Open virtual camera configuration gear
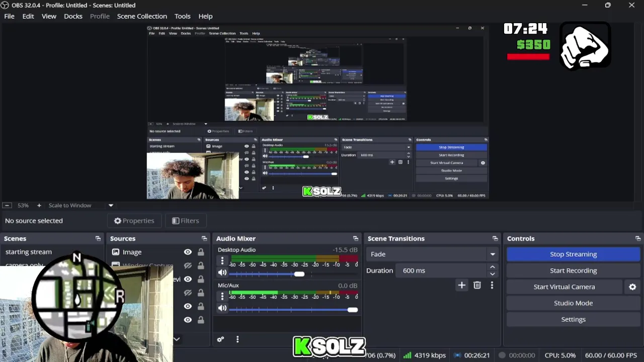Viewport: 644px width, 362px height. pos(632,287)
